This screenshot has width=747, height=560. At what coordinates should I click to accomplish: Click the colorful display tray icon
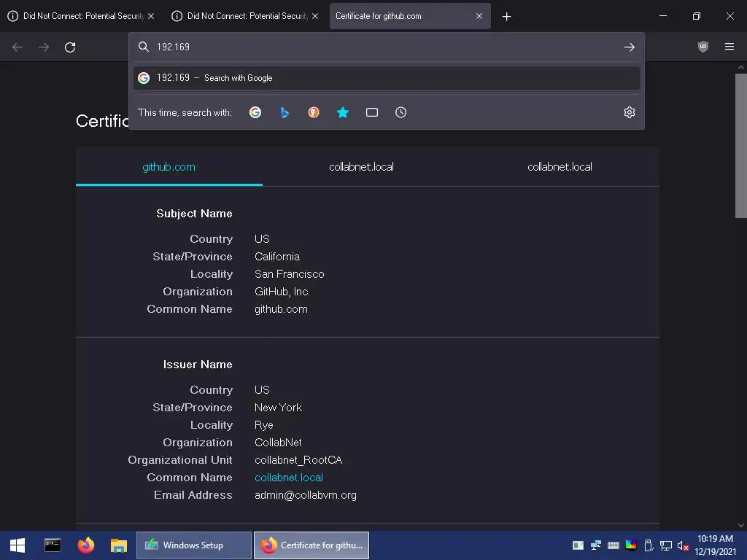pos(631,545)
